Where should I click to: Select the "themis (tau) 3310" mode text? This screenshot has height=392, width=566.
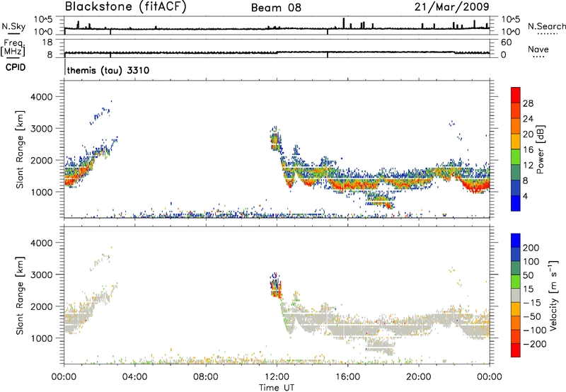108,70
